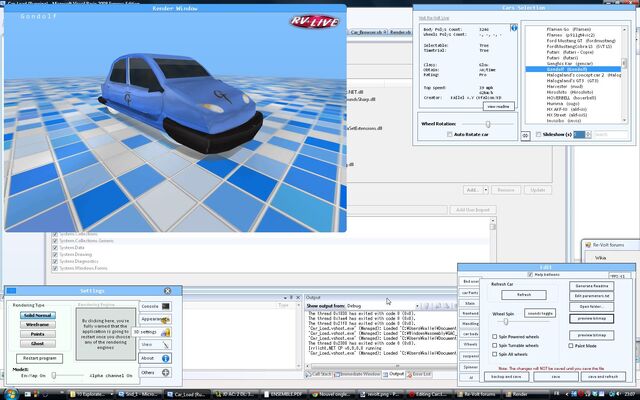Open the Wheels tab in Edit panel
The width and height of the screenshot is (640, 400).
pyautogui.click(x=470, y=344)
